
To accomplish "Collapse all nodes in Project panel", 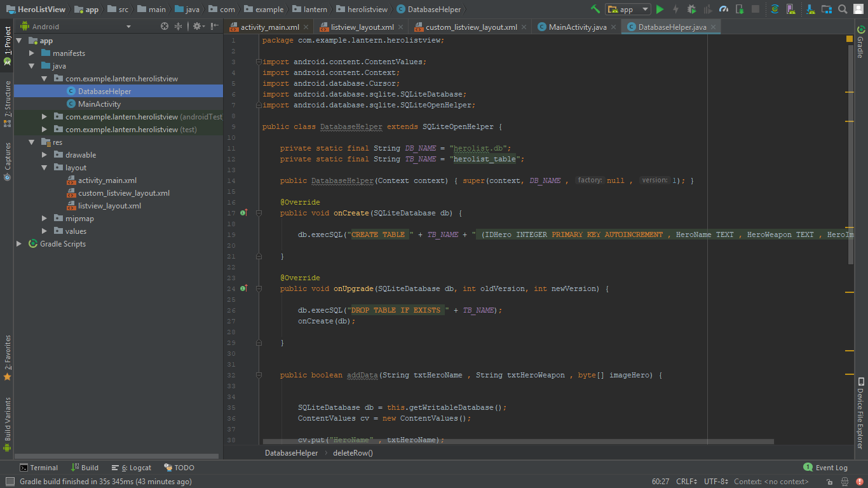I will 179,27.
